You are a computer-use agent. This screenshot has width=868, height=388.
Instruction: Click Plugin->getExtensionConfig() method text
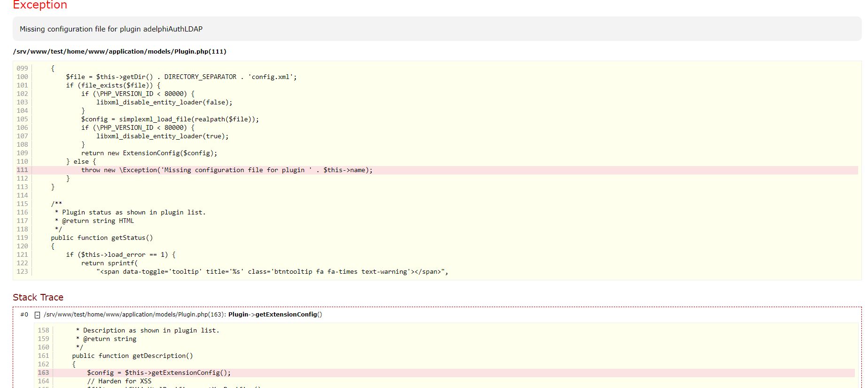tap(275, 315)
